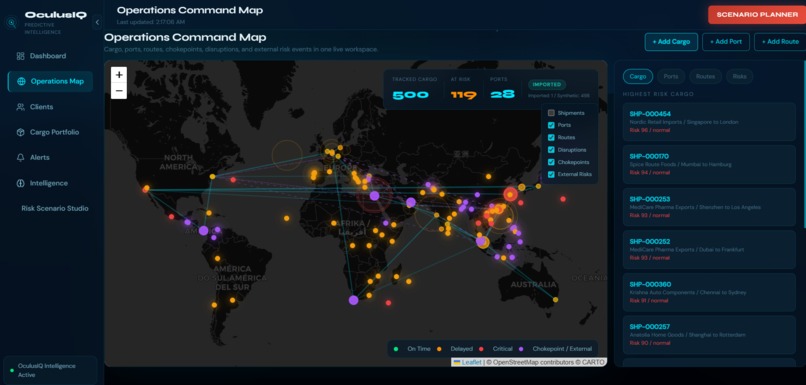Open shipment card SHP-000454

709,122
